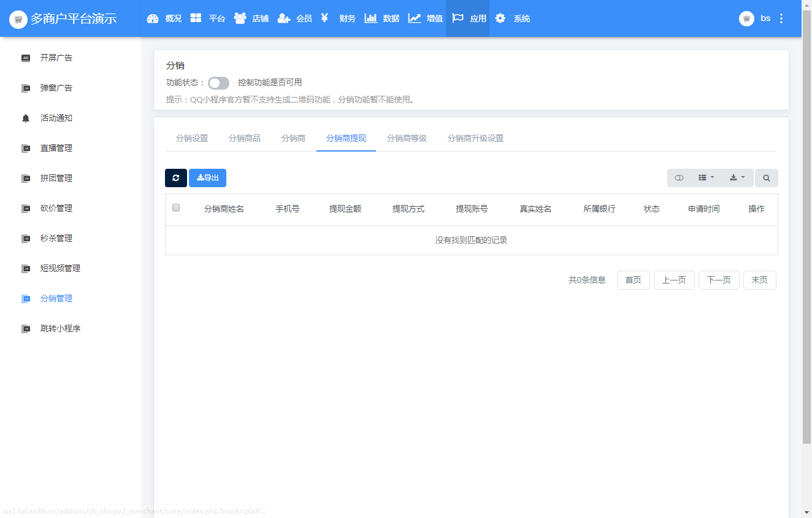Open the export-type dropdown in table toolbar
812x518 pixels.
pyautogui.click(x=737, y=178)
